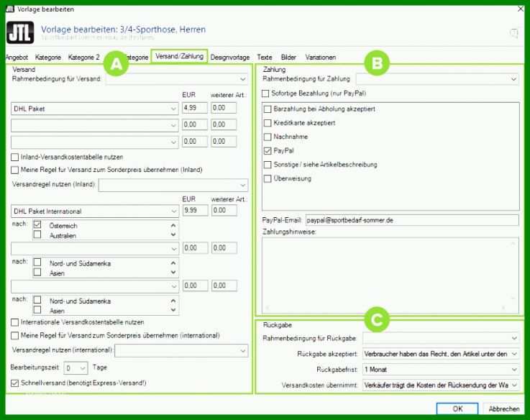Uncheck the PayPal payment option
This screenshot has height=420, width=530.
pyautogui.click(x=268, y=150)
